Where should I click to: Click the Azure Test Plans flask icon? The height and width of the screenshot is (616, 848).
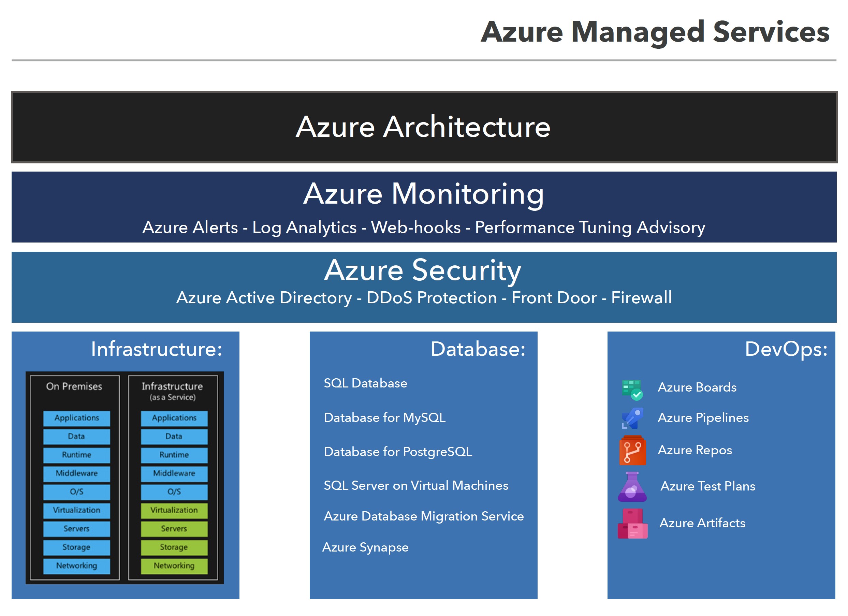(x=632, y=487)
